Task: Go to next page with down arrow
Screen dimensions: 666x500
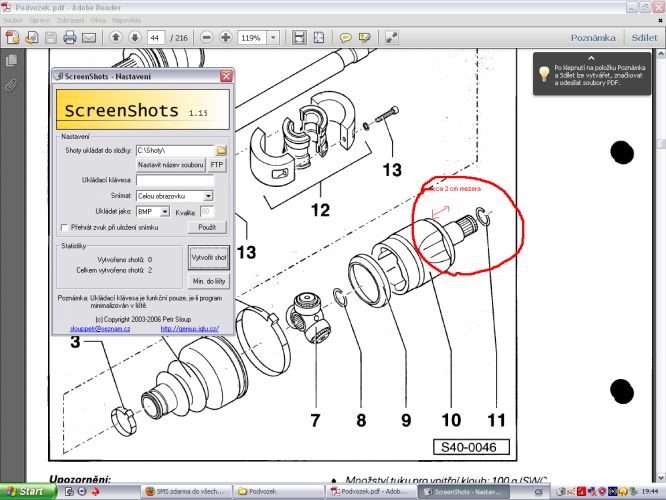Action: coord(135,38)
